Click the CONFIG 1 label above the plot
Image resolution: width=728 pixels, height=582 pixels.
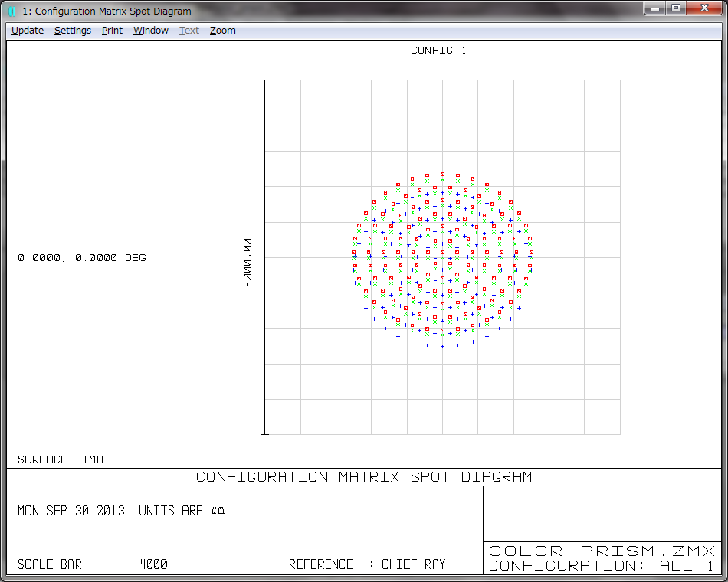point(438,50)
